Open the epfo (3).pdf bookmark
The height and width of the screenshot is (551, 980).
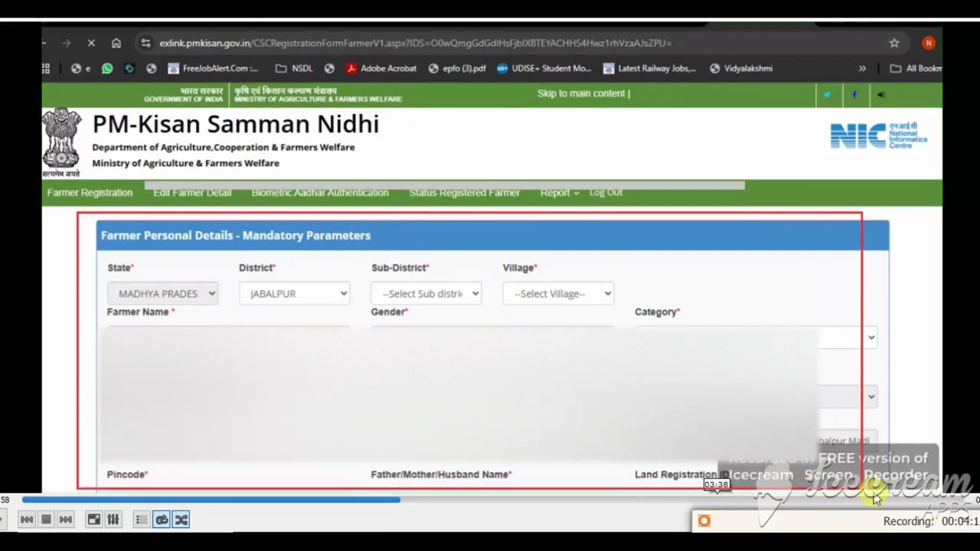(x=457, y=68)
